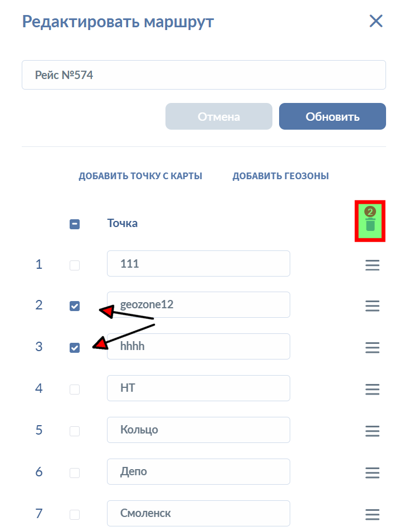Click the route name field Рейс №574
The height and width of the screenshot is (532, 405).
[203, 75]
